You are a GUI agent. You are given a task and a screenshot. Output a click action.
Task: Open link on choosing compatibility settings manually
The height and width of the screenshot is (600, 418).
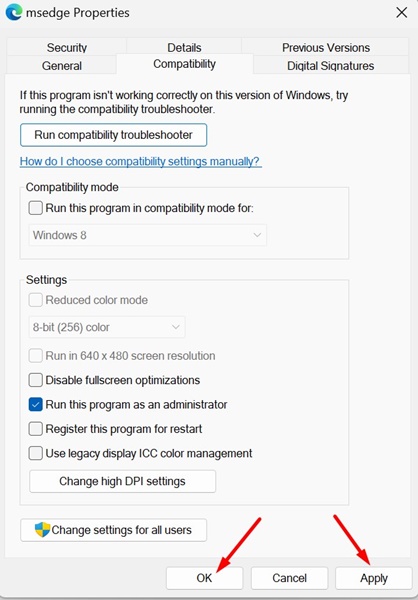click(x=140, y=161)
